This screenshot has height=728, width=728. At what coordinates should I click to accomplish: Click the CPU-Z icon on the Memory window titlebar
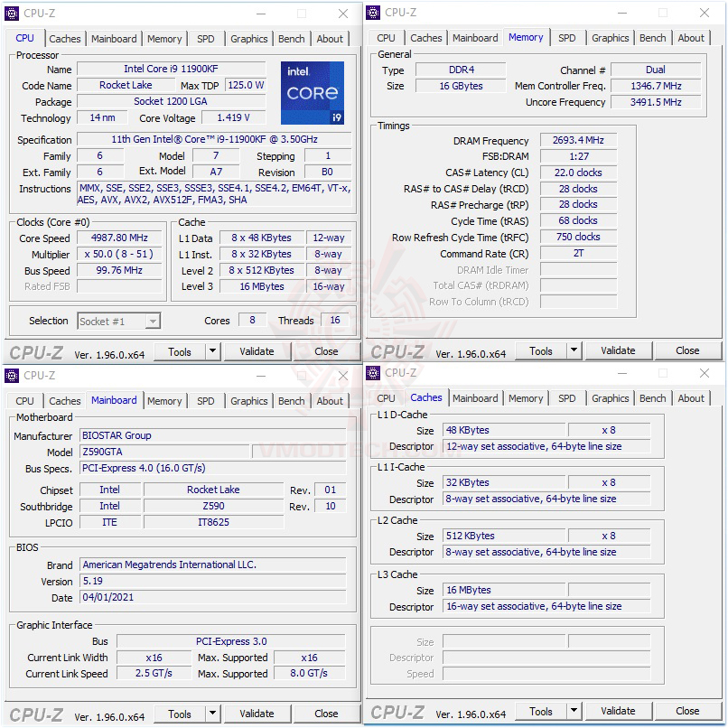(x=372, y=13)
